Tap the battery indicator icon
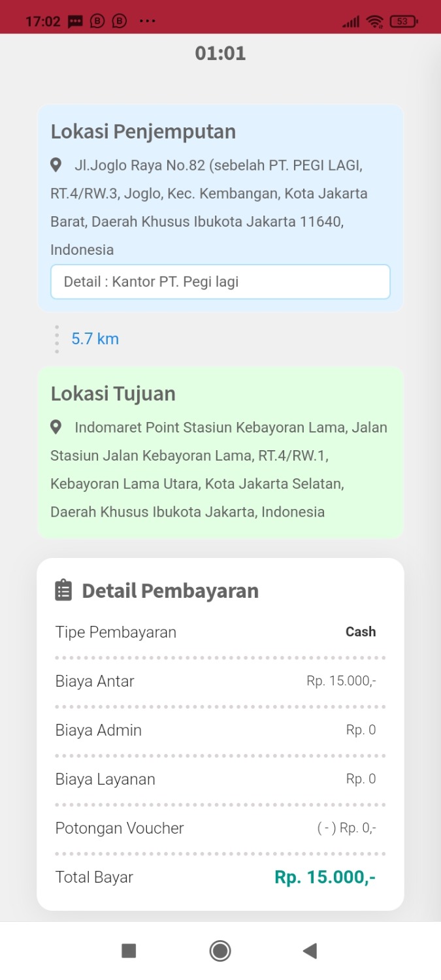The image size is (441, 980). [403, 21]
